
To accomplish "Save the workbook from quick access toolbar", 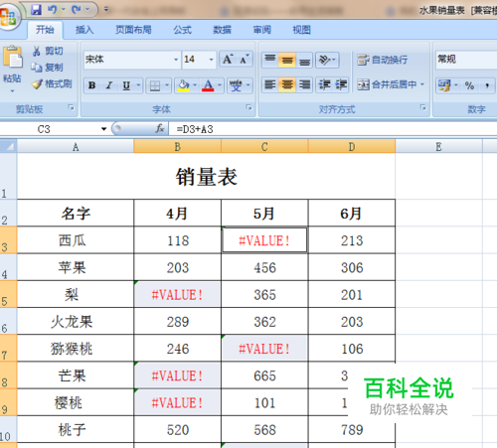I will (x=36, y=10).
